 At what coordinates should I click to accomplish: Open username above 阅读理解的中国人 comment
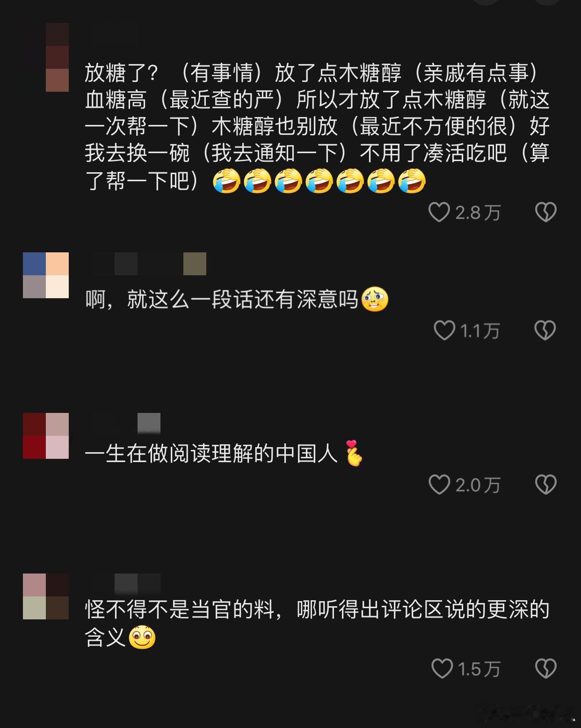click(x=126, y=423)
